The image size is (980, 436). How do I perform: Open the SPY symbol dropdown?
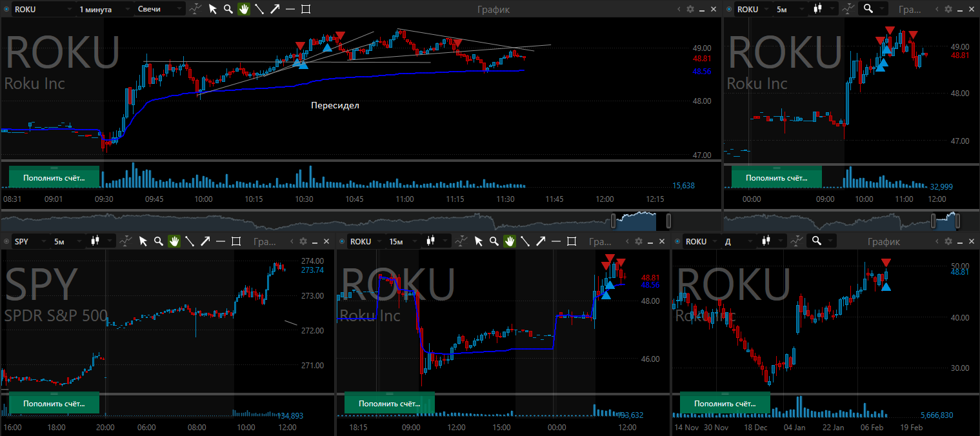click(30, 241)
